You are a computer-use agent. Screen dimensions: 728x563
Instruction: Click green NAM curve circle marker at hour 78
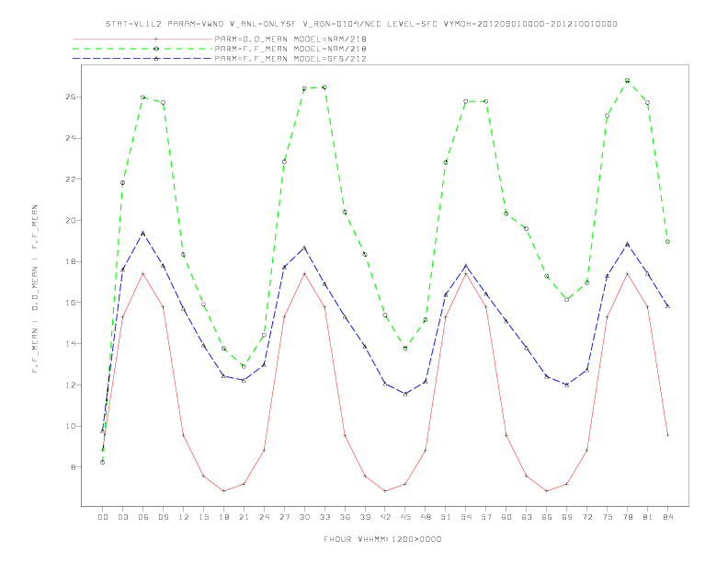coord(627,80)
